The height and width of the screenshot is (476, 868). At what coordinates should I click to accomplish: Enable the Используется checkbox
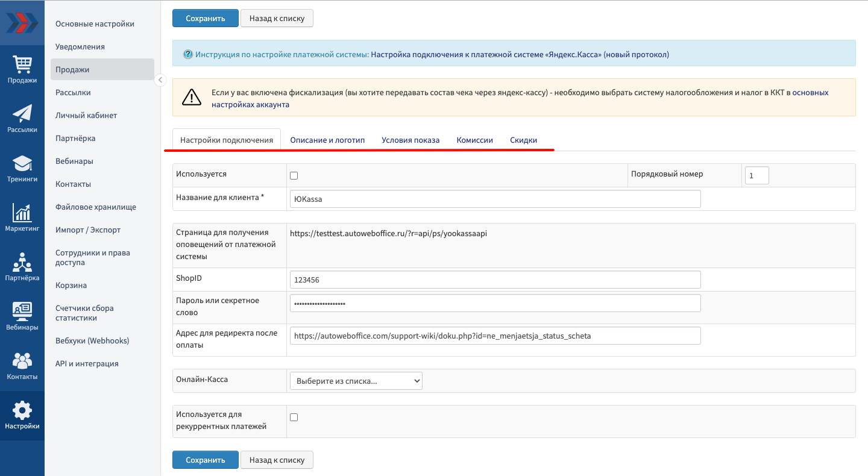click(x=294, y=176)
